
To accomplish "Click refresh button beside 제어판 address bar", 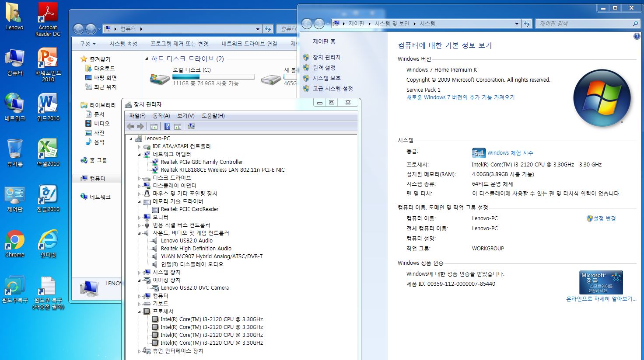I will coord(527,24).
